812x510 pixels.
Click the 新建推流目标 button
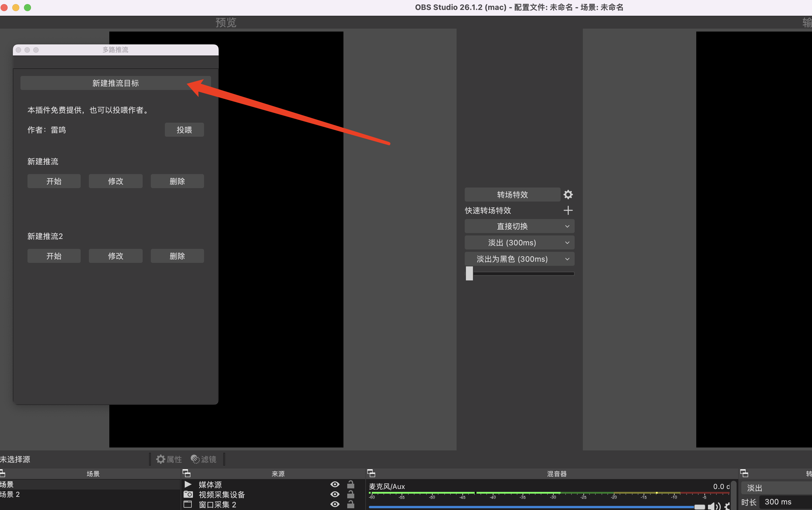click(x=115, y=83)
